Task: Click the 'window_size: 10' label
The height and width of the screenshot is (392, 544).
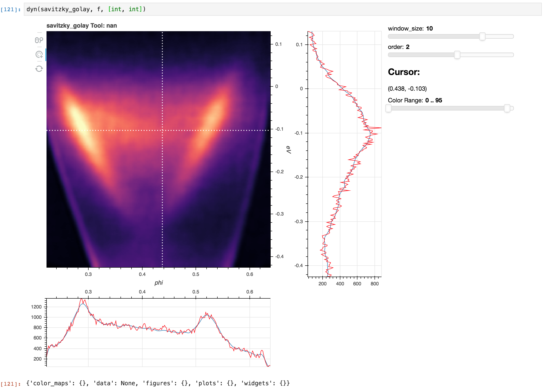Action: 410,29
